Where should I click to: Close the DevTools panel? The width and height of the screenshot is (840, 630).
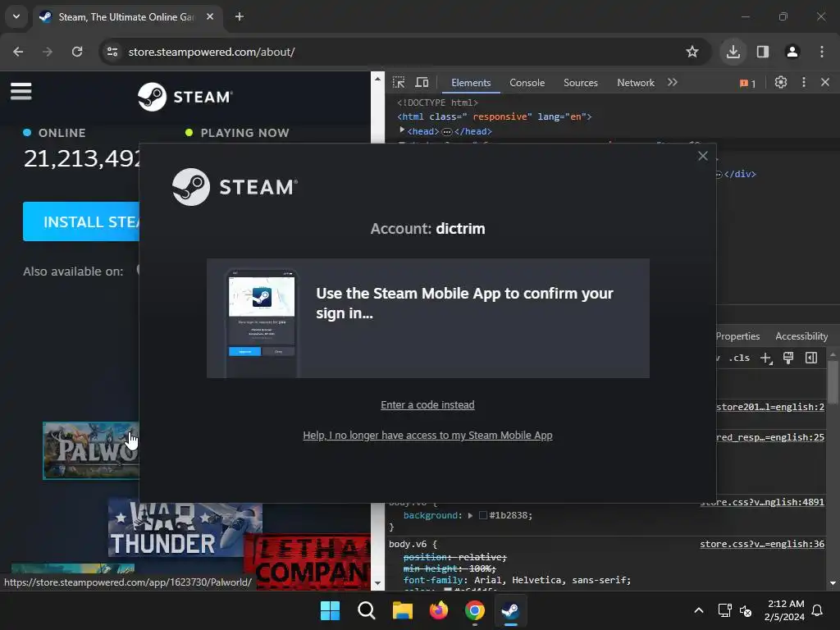pyautogui.click(x=825, y=83)
